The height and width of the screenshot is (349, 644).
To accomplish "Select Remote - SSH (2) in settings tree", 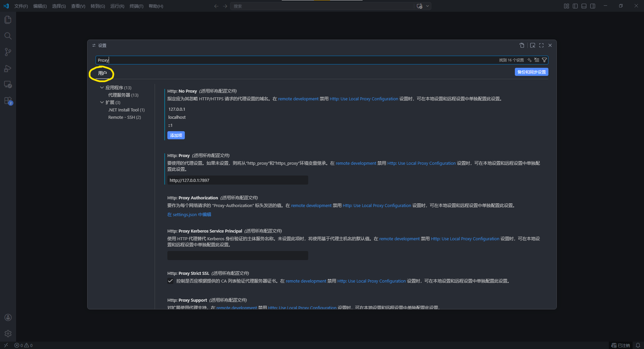I will click(x=124, y=117).
